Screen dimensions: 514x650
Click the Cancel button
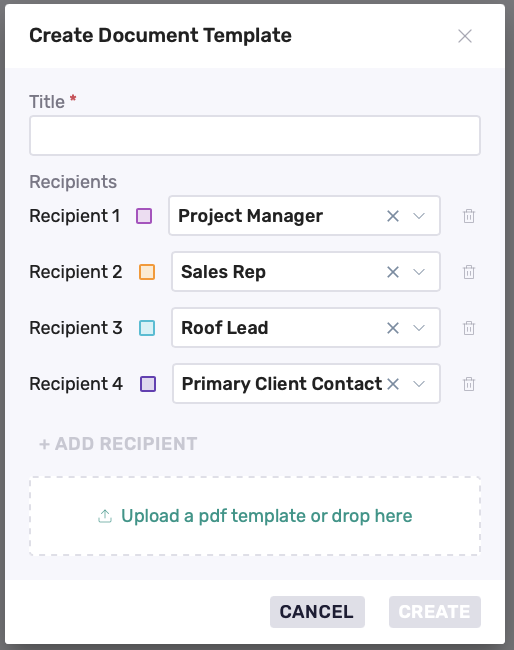pyautogui.click(x=317, y=612)
